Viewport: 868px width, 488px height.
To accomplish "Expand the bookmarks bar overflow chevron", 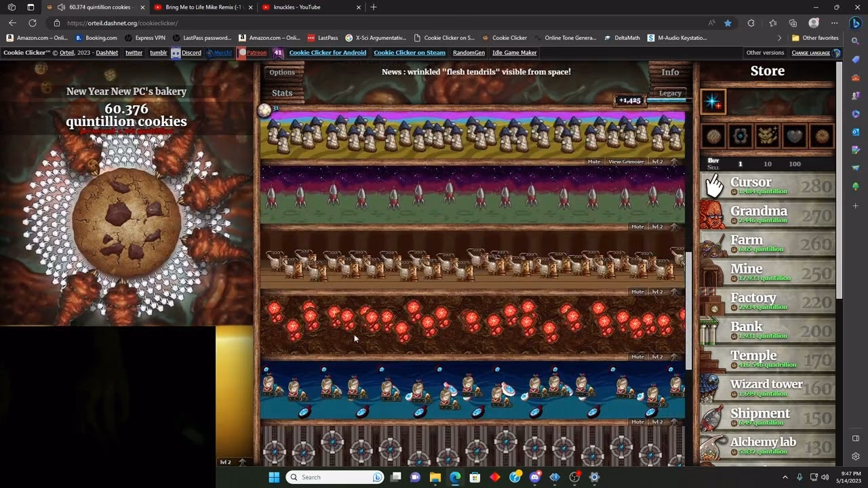I will (779, 38).
